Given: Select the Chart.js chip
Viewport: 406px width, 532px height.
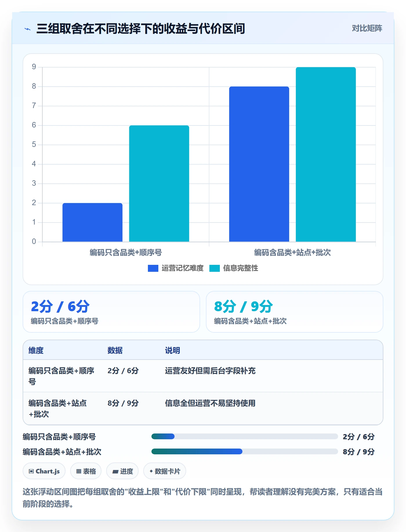Looking at the screenshot, I should (44, 471).
